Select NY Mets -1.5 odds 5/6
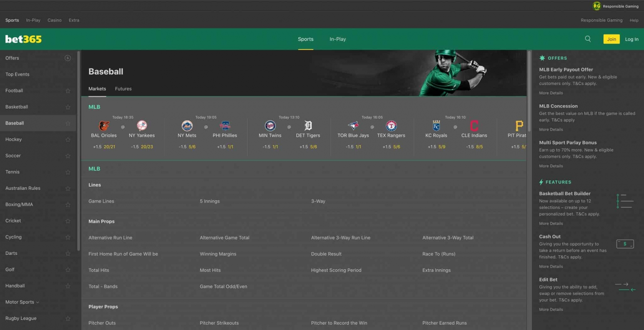The height and width of the screenshot is (330, 644). [187, 147]
